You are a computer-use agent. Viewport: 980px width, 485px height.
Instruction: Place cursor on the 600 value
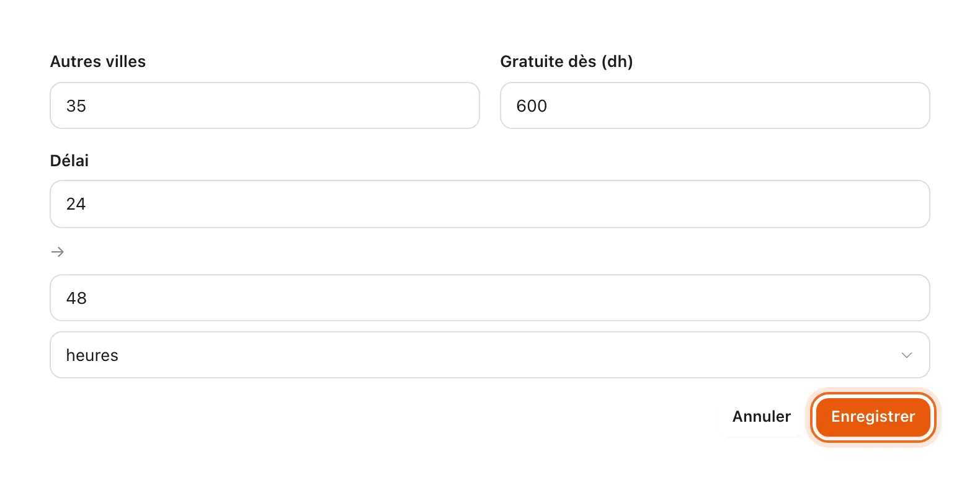point(532,106)
